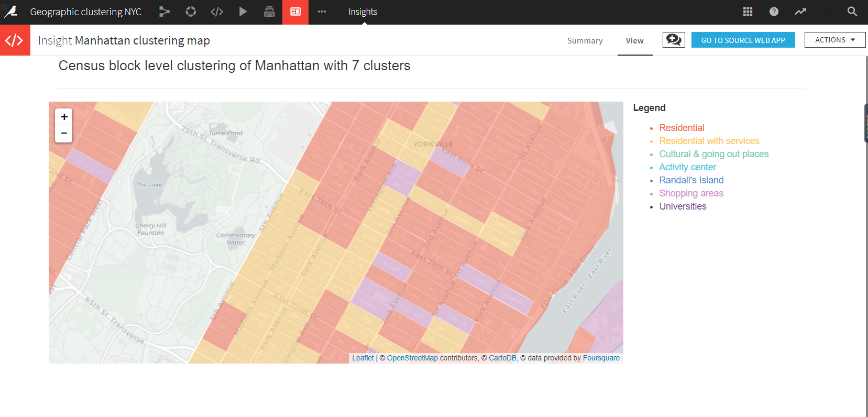
Task: Click the Dataiku bird logo
Action: (x=12, y=12)
